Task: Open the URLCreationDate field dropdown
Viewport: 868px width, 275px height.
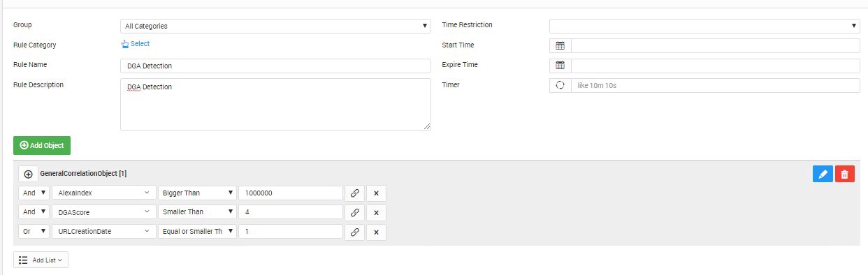Action: click(x=104, y=231)
